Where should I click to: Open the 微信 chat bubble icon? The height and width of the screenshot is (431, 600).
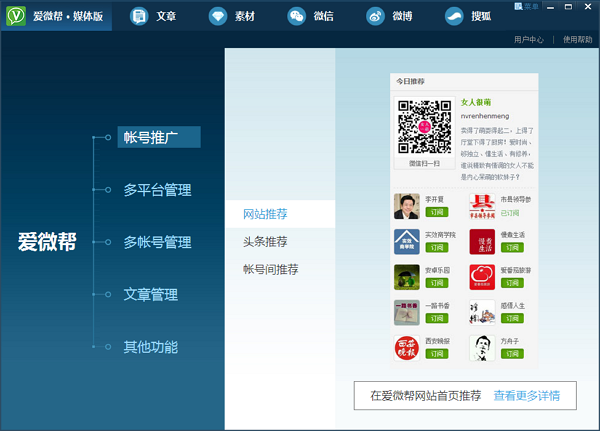pos(297,16)
